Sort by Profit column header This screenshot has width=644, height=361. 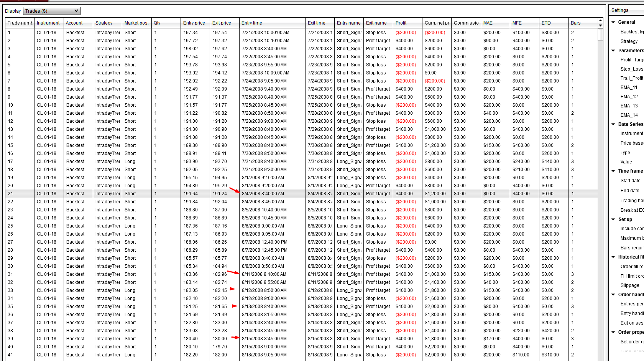click(x=408, y=23)
